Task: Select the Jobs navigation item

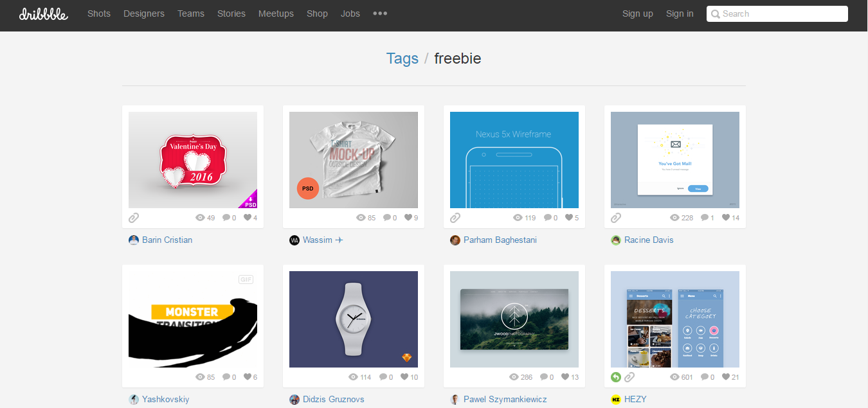Action: 350,13
